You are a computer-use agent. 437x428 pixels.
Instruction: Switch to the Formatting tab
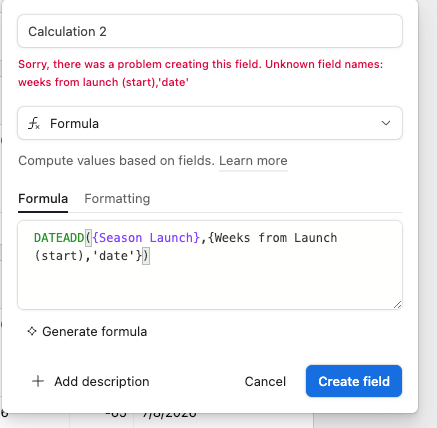tap(117, 199)
